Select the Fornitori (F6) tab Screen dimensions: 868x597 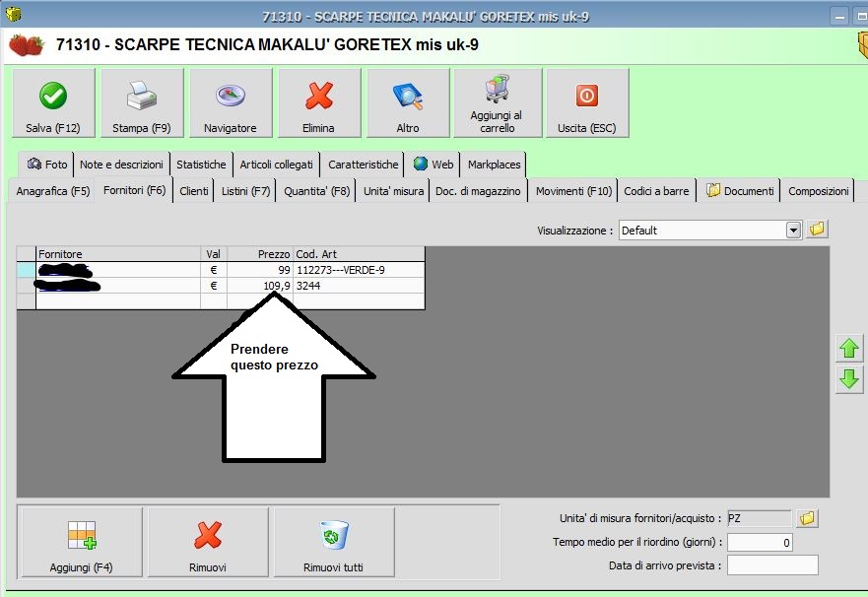tap(135, 190)
